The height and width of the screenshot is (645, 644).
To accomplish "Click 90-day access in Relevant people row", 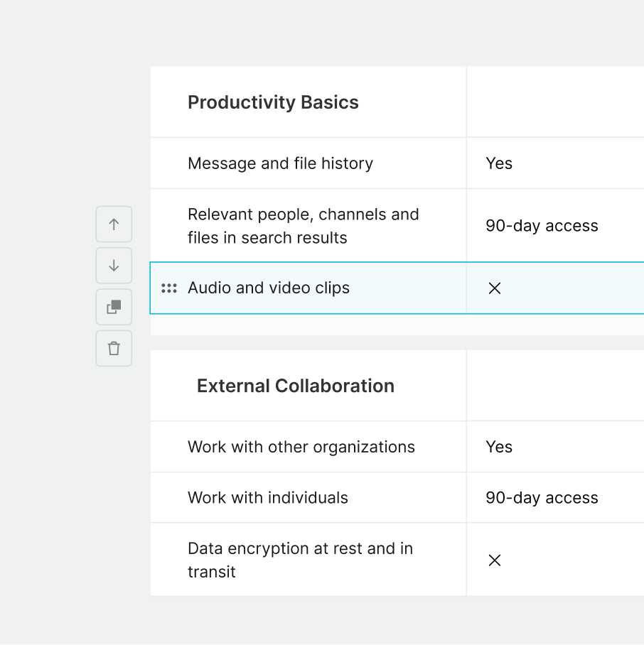I will point(542,226).
